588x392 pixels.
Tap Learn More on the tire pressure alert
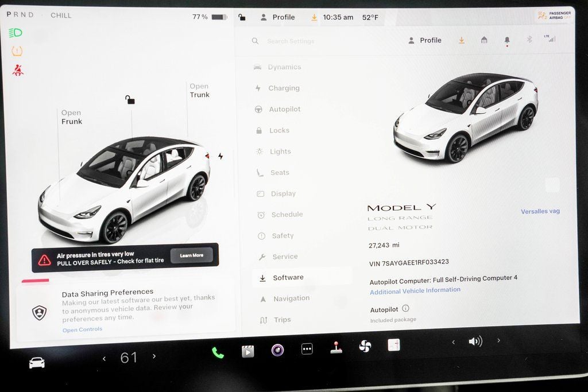pyautogui.click(x=192, y=255)
